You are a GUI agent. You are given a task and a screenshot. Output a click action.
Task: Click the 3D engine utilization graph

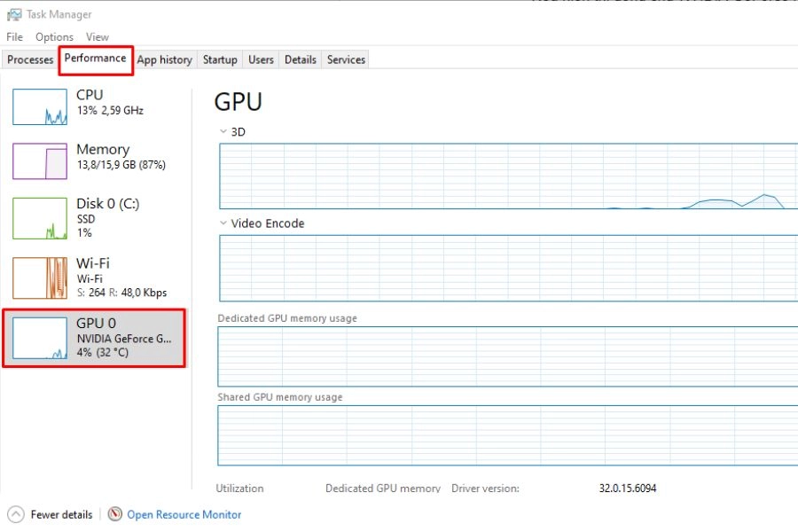pos(508,176)
